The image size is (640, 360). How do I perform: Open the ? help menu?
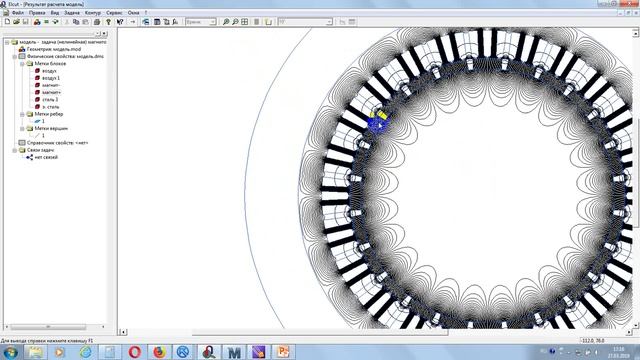[146, 13]
